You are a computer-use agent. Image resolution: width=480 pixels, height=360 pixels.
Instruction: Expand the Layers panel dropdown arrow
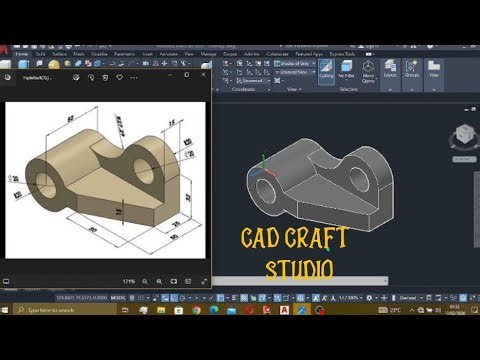[390, 89]
